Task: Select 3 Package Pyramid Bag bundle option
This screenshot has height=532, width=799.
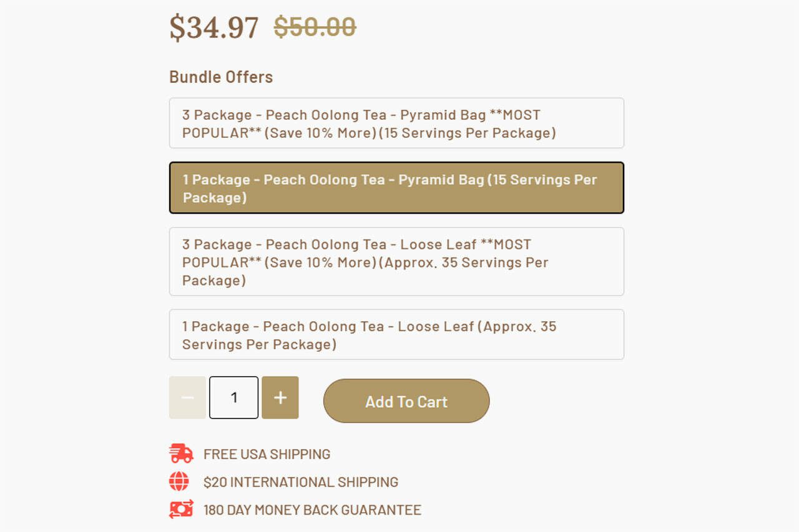Action: click(396, 123)
